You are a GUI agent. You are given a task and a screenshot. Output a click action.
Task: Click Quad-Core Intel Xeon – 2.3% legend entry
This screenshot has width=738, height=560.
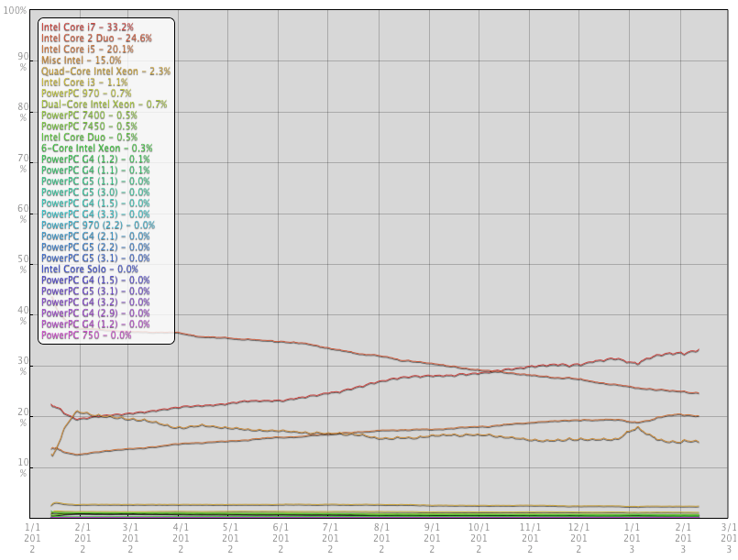point(106,71)
